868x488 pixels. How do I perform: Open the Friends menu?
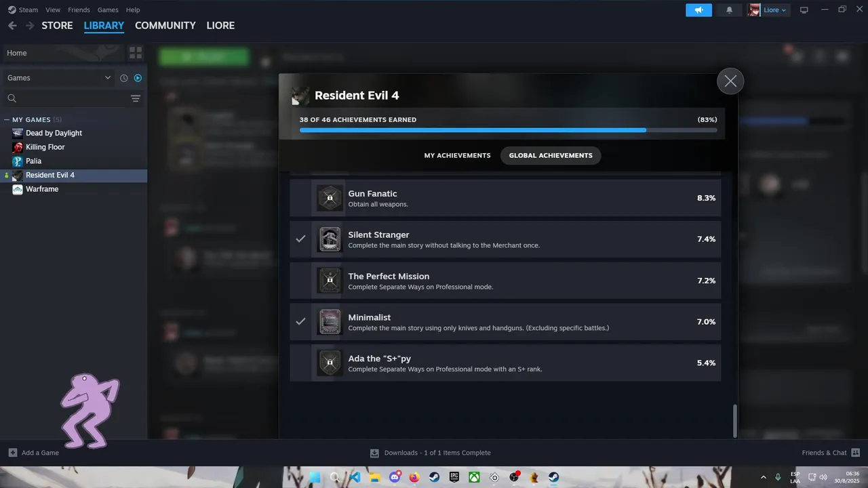(x=79, y=10)
